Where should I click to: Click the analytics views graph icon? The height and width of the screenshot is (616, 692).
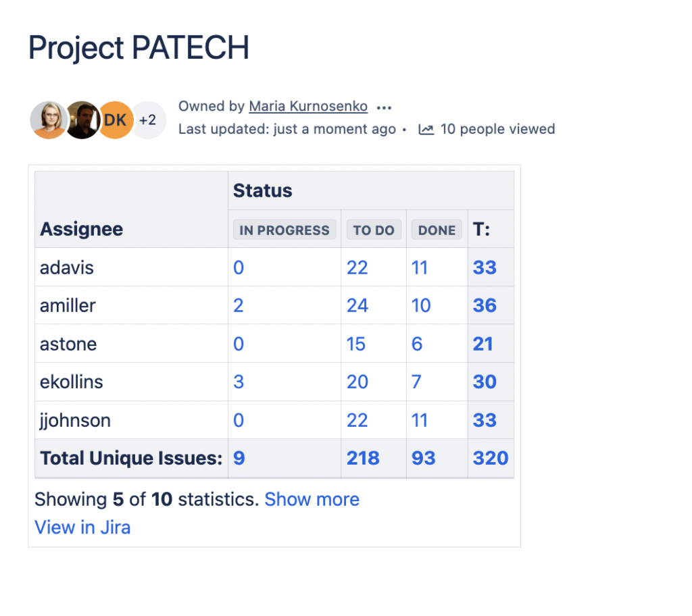[426, 129]
